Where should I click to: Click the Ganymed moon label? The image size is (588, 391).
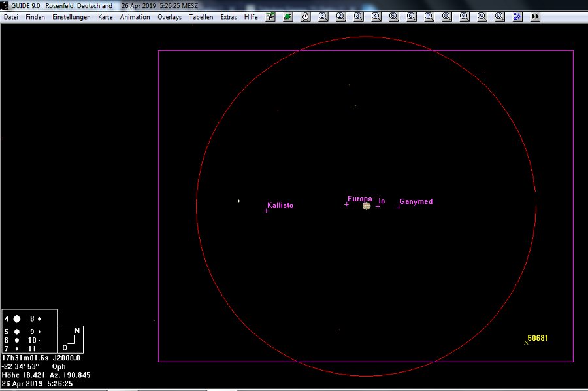[416, 201]
